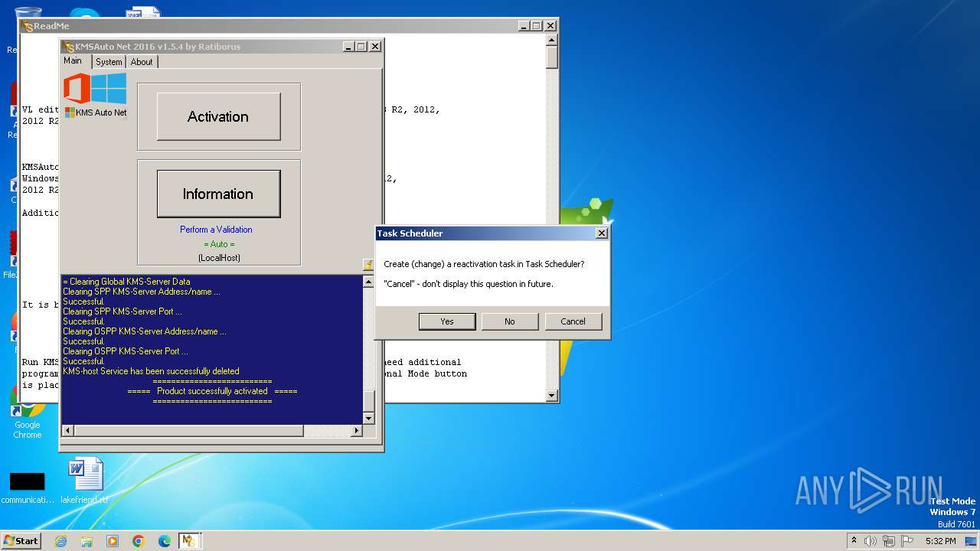This screenshot has width=980, height=551.
Task: Click the taskbar clock showing 5:32 PM
Action: (940, 541)
